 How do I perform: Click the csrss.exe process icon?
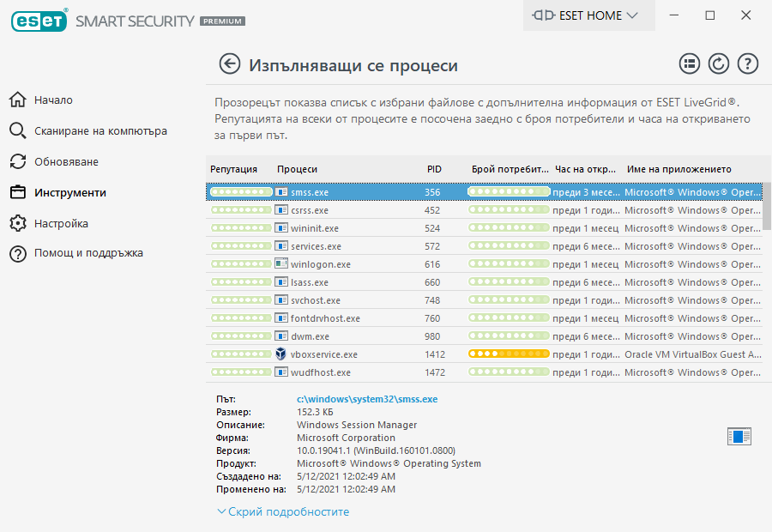pos(281,210)
